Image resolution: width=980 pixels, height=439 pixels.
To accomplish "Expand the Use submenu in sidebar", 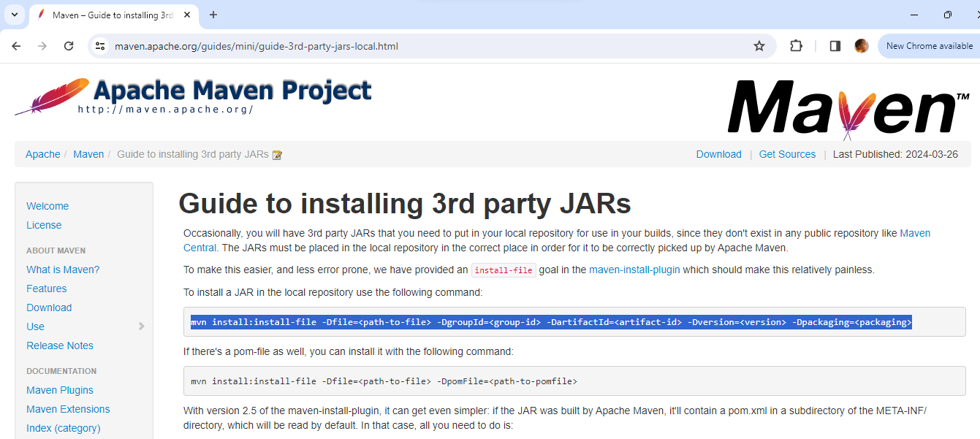I will pyautogui.click(x=141, y=327).
